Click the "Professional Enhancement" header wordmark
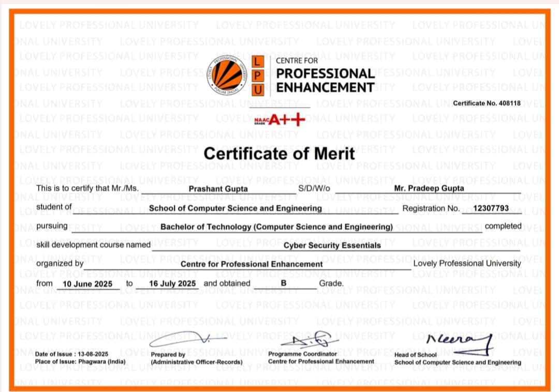559x392 pixels. 325,81
